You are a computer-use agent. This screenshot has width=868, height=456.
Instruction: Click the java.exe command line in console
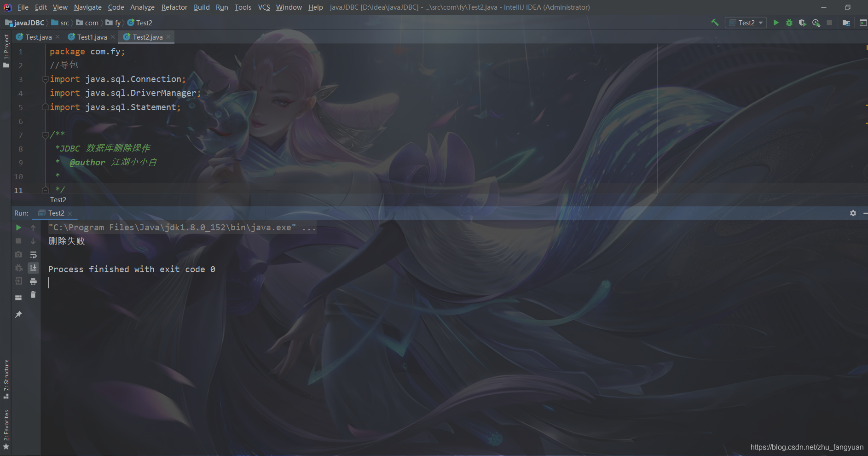[182, 228]
